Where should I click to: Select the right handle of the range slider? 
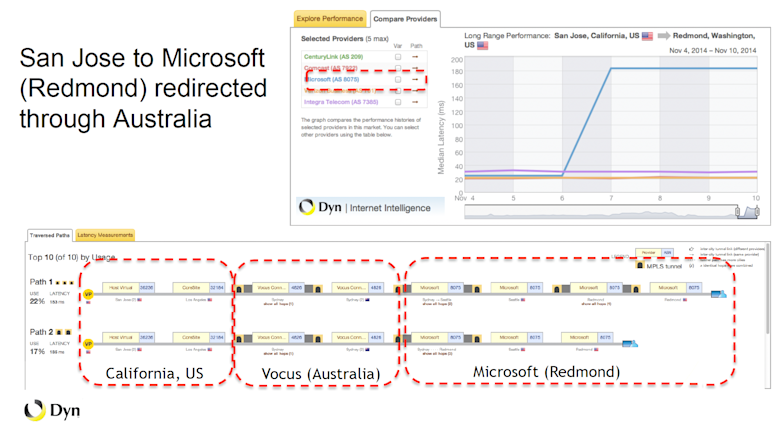(x=757, y=212)
